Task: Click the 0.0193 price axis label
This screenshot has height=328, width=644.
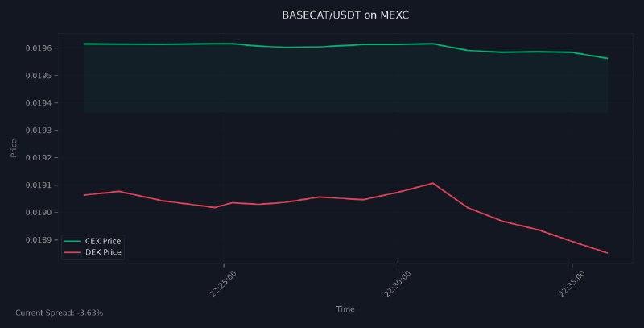Action: click(x=39, y=131)
